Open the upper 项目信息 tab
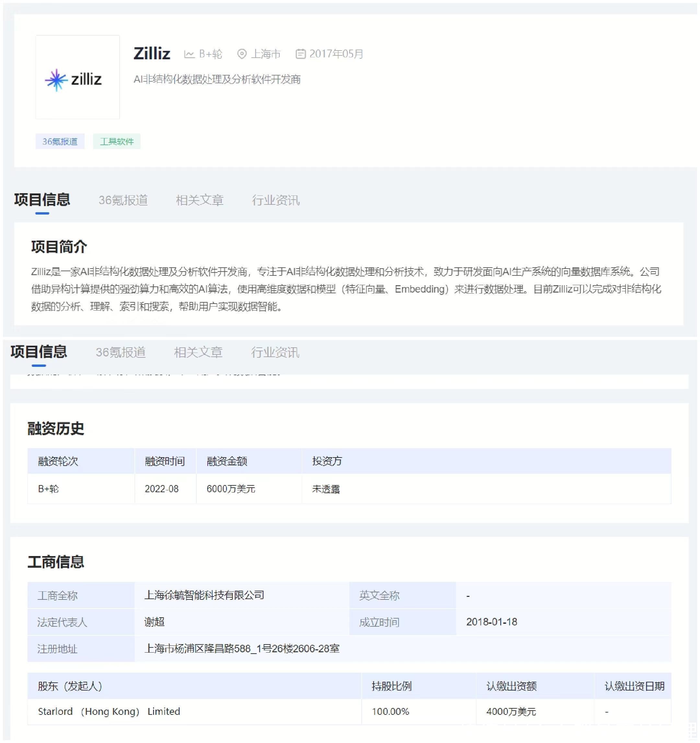The height and width of the screenshot is (743, 700). tap(42, 200)
